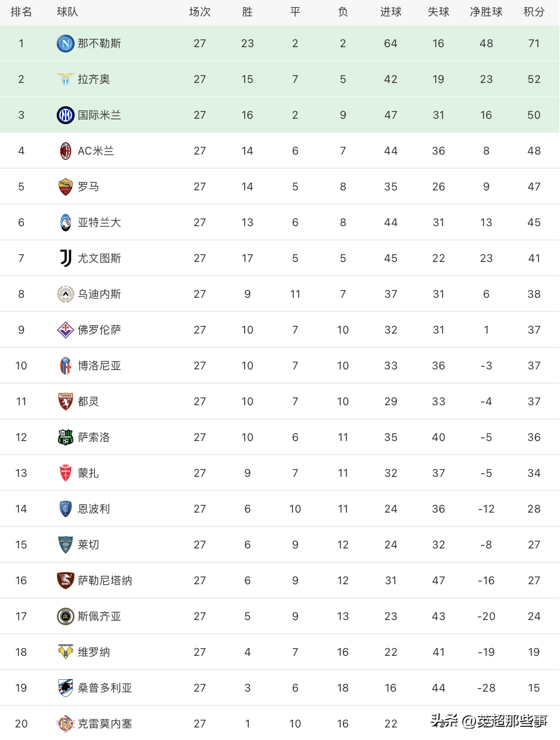Click the 积分 column header
The height and width of the screenshot is (740, 560).
(x=534, y=12)
